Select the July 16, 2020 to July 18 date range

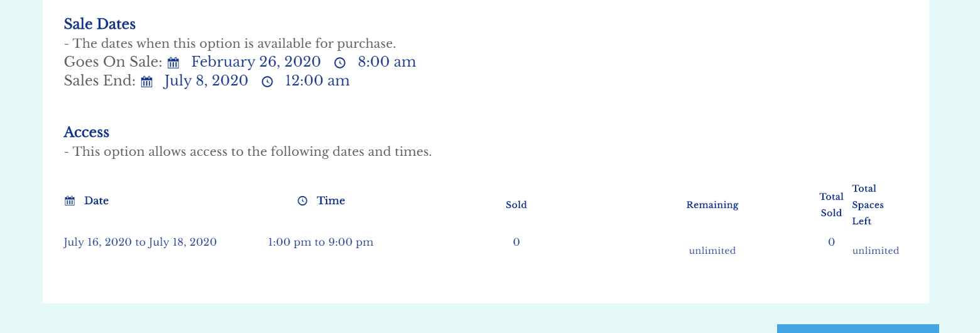(140, 243)
